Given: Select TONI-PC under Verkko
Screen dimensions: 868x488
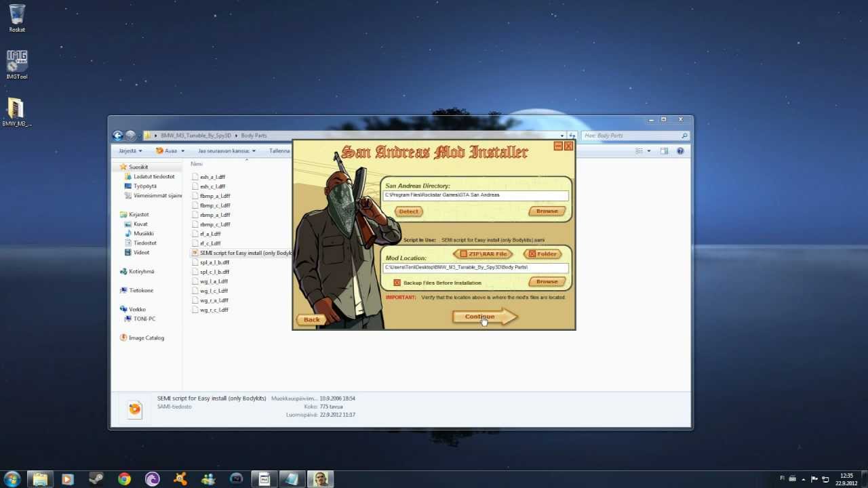Looking at the screenshot, I should coord(144,319).
